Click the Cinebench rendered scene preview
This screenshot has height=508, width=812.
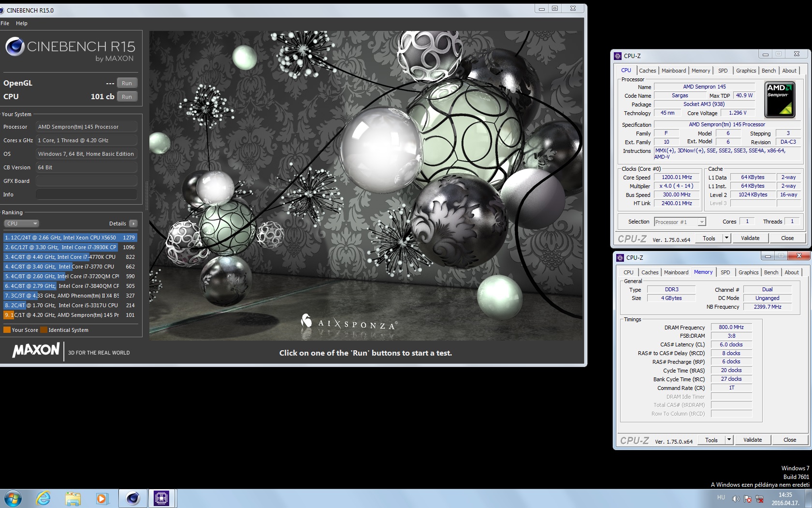coord(366,185)
